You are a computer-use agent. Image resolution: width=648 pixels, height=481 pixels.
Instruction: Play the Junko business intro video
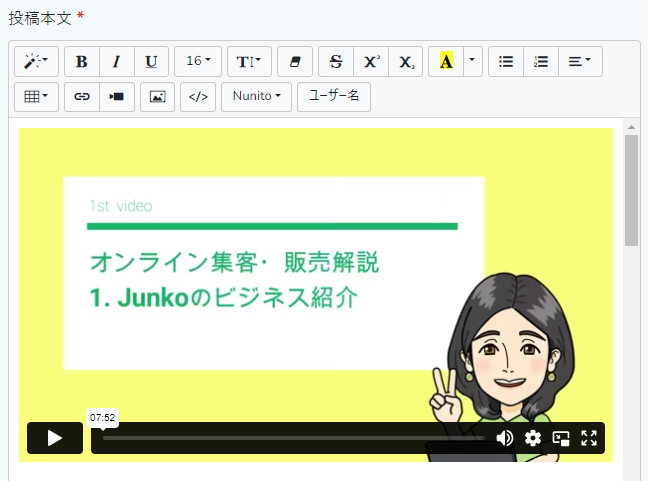click(55, 438)
